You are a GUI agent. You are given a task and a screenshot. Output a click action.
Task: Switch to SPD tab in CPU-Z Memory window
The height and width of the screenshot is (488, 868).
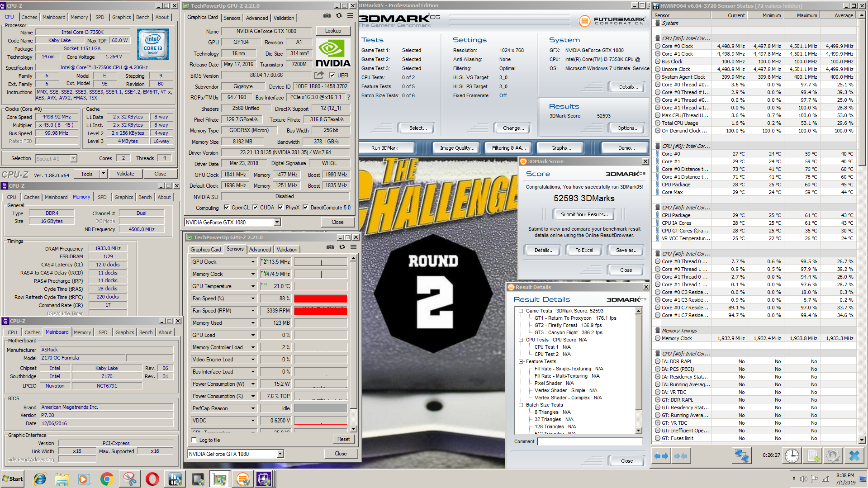point(102,197)
